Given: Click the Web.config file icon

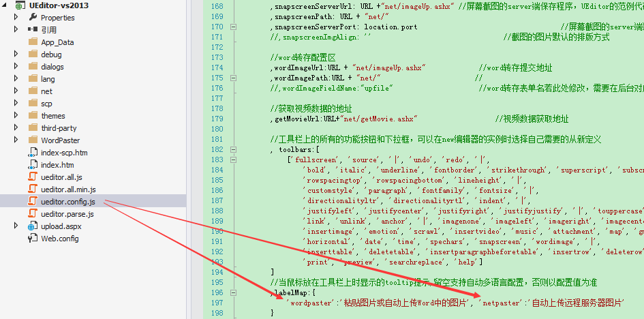Looking at the screenshot, I should click(33, 239).
